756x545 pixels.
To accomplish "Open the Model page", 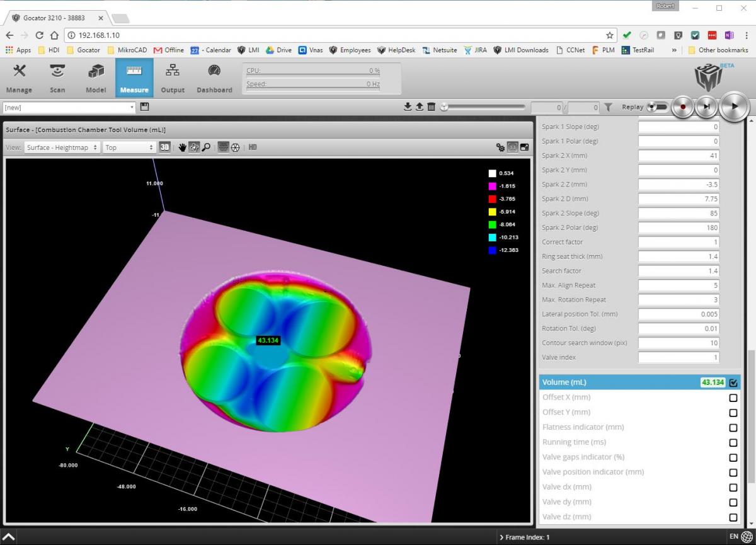I will (96, 78).
